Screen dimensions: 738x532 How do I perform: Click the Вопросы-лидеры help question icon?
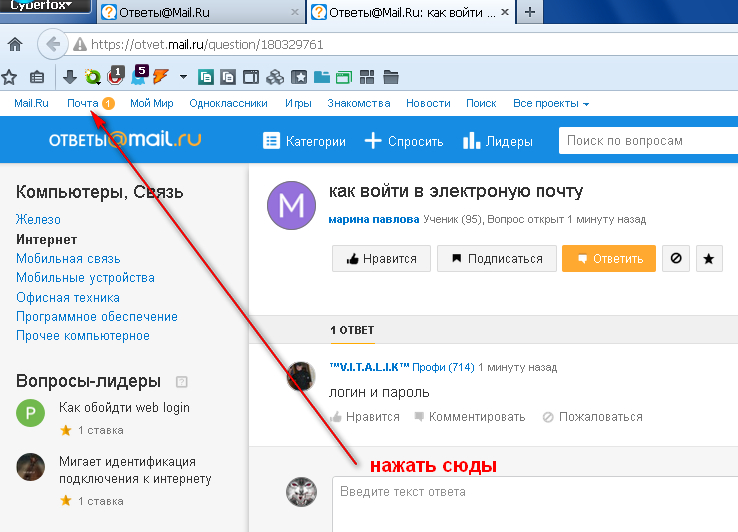click(181, 382)
